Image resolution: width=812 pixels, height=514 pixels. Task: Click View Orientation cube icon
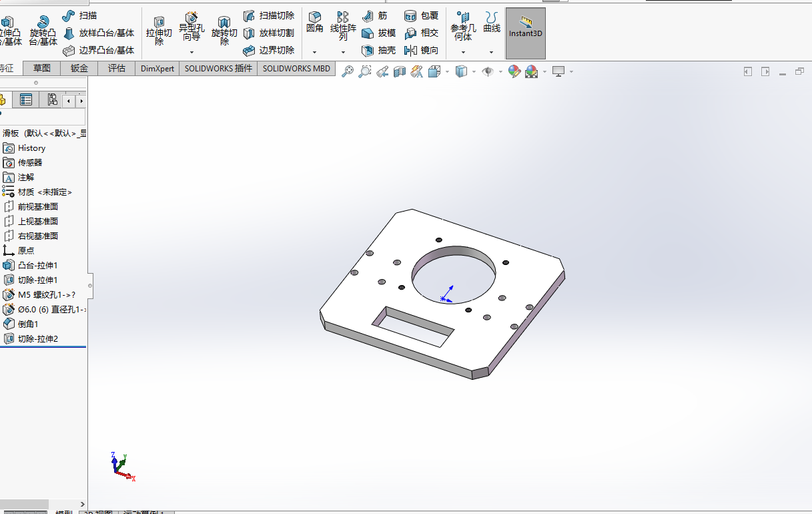434,71
